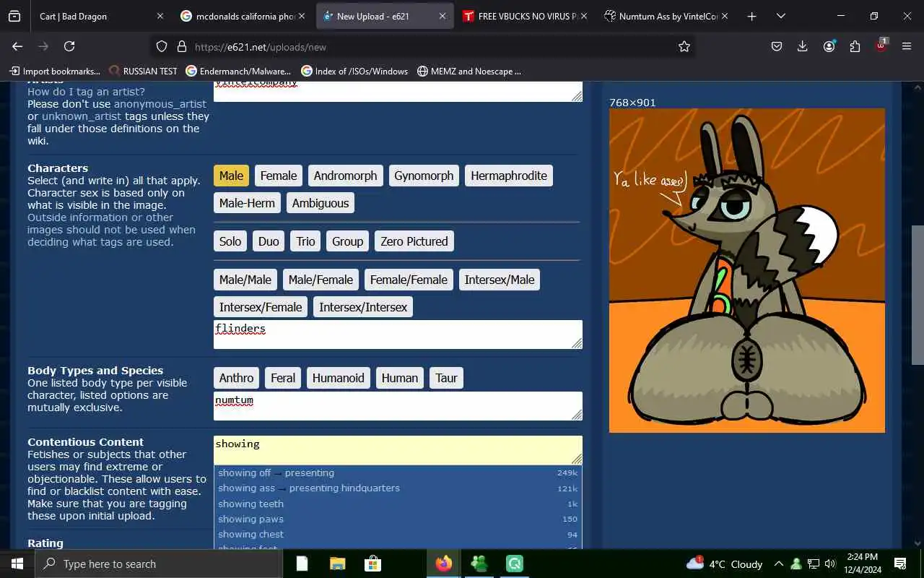Toggle the Hermaphrodite tag button
This screenshot has height=578, width=924.
(509, 176)
